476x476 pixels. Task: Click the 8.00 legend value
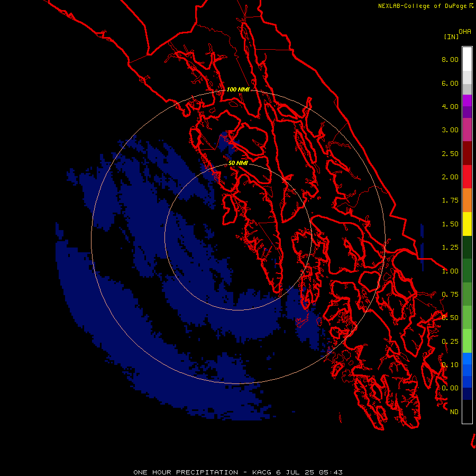[450, 59]
